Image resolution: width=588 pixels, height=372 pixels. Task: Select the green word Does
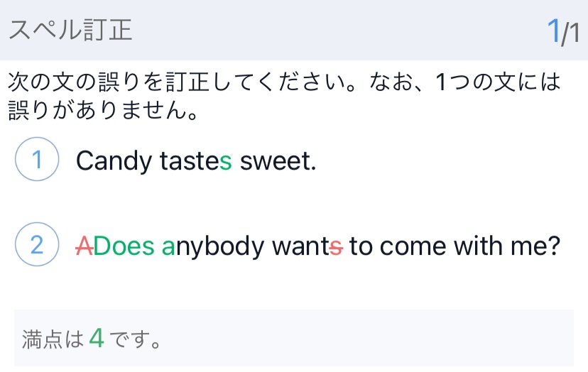tap(124, 246)
